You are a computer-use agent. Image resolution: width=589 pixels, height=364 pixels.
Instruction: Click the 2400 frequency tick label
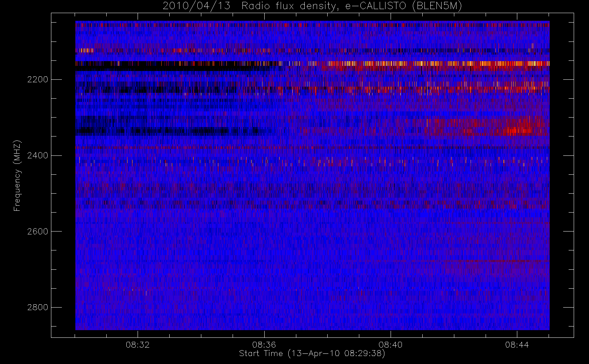37,155
